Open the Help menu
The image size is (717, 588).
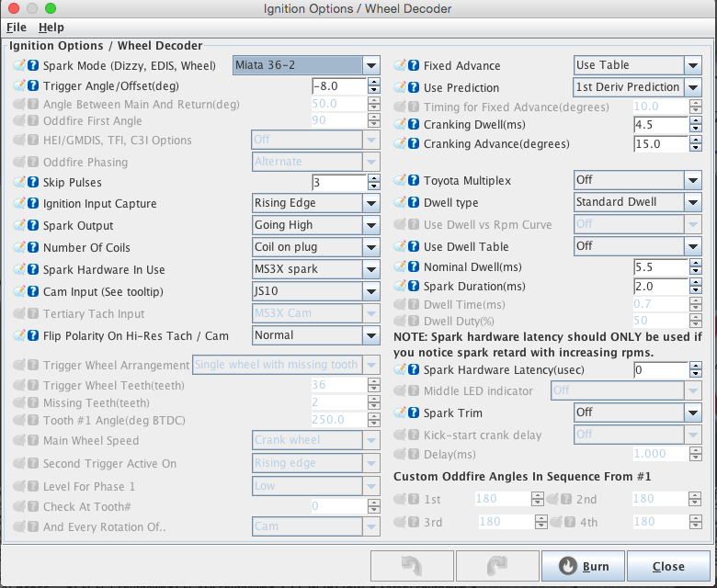tap(51, 28)
